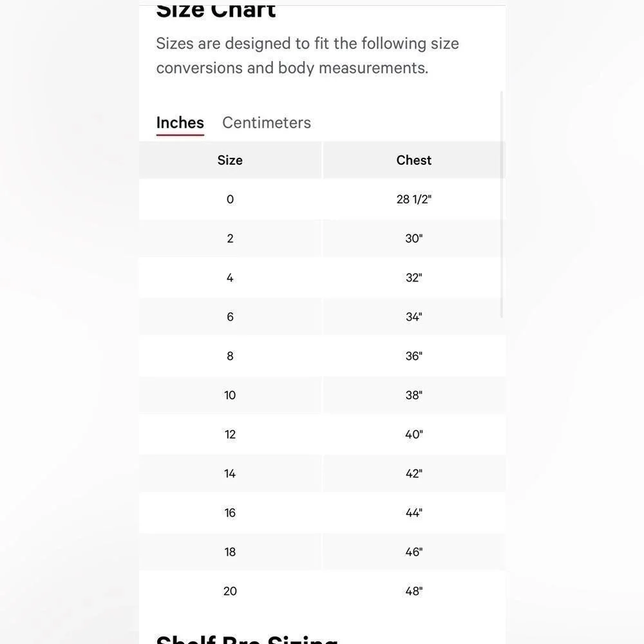Select the size 18 row

pyautogui.click(x=323, y=552)
